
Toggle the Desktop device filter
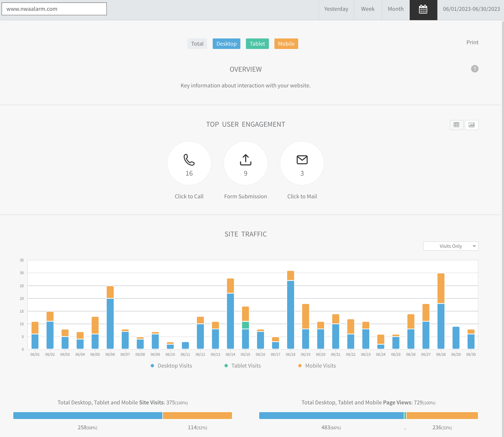click(227, 44)
